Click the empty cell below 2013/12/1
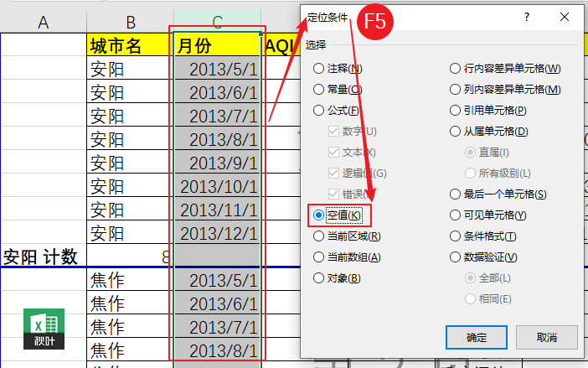Viewport: 588px width, 368px height. coord(218,256)
